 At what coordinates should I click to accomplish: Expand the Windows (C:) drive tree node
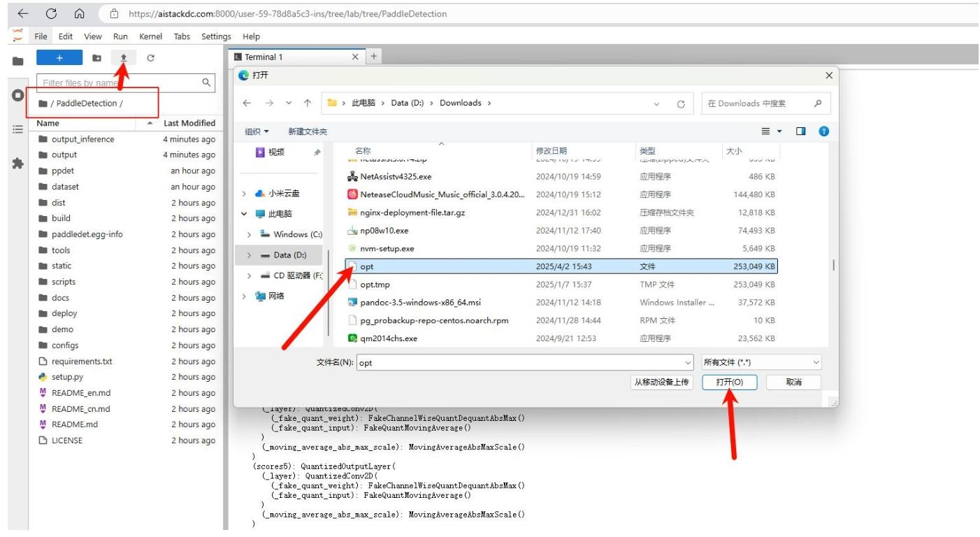[x=250, y=234]
